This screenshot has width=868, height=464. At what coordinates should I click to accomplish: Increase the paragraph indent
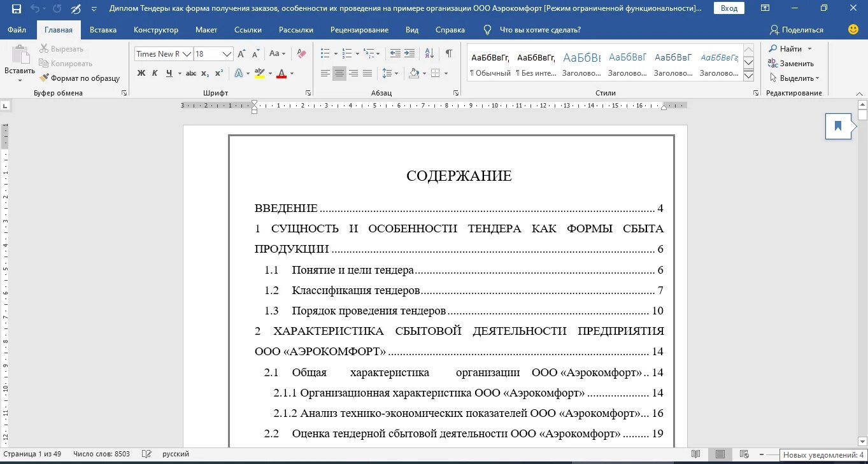[409, 54]
